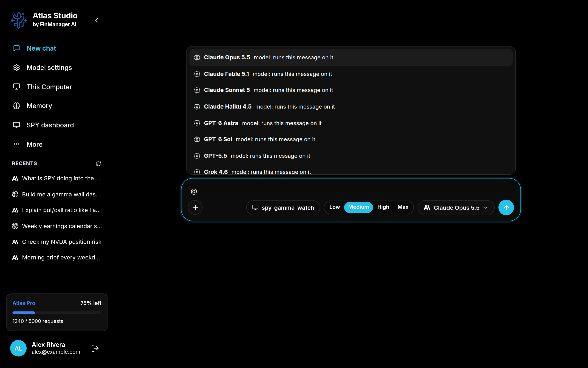The image size is (588, 368).
Task: Refresh the Recents list
Action: pyautogui.click(x=98, y=164)
